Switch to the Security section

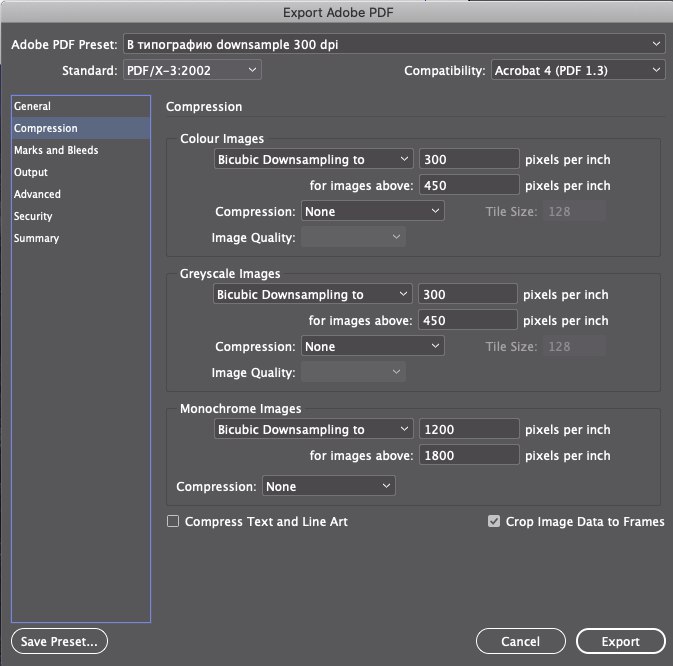[x=81, y=216]
